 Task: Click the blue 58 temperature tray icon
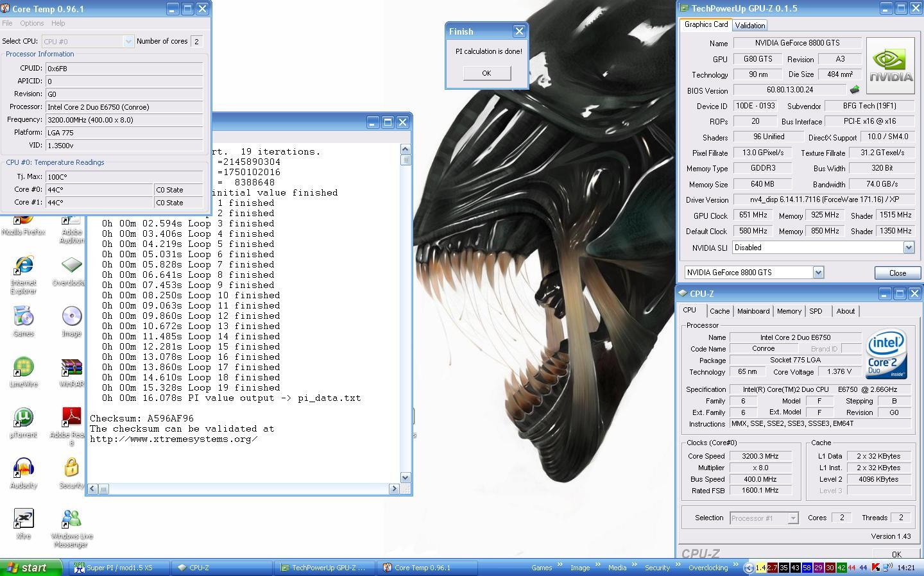(807, 568)
